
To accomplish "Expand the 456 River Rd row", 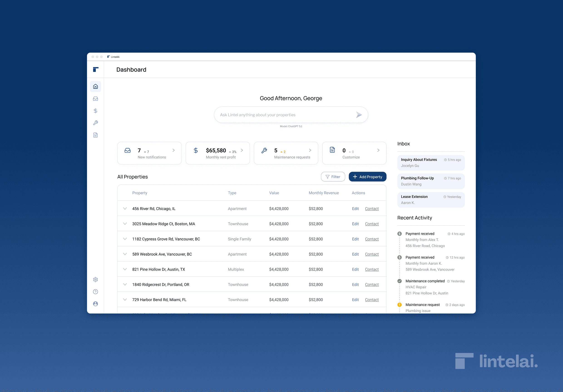I will click(125, 208).
